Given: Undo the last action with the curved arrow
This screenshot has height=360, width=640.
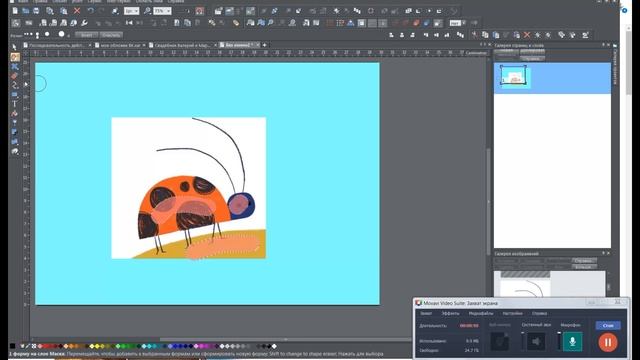Looking at the screenshot, I should (91, 11).
